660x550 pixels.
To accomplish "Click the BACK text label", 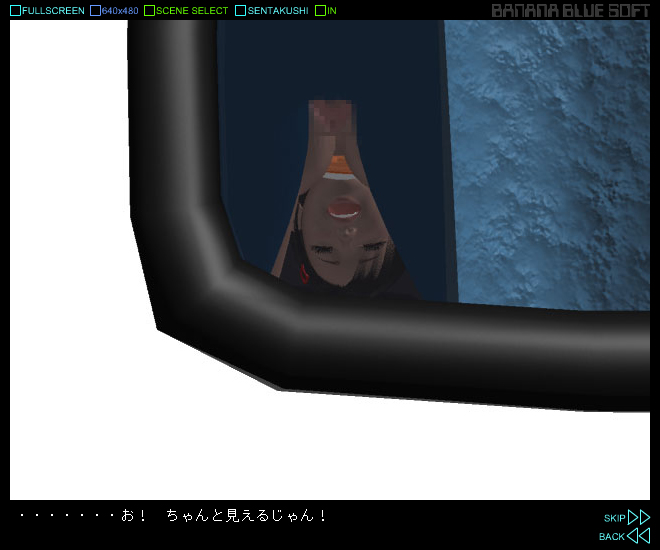I will pyautogui.click(x=612, y=537).
